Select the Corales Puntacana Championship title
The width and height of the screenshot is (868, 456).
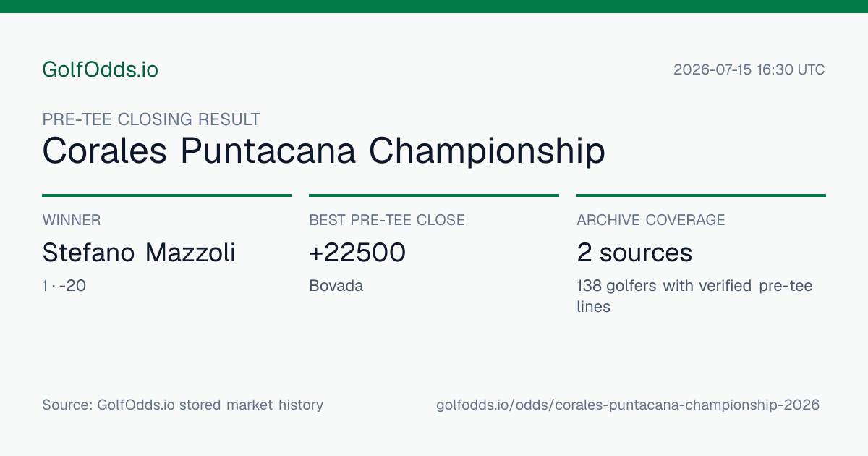coord(323,151)
